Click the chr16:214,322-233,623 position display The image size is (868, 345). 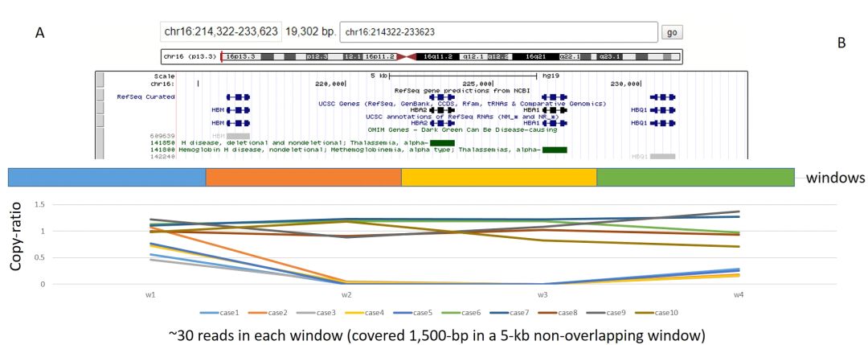tap(221, 32)
